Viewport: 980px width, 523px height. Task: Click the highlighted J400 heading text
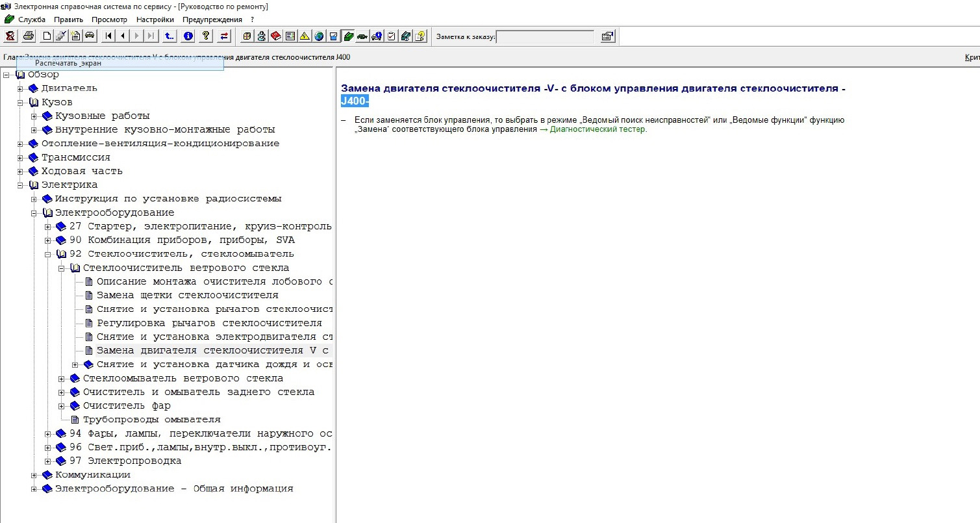click(355, 101)
